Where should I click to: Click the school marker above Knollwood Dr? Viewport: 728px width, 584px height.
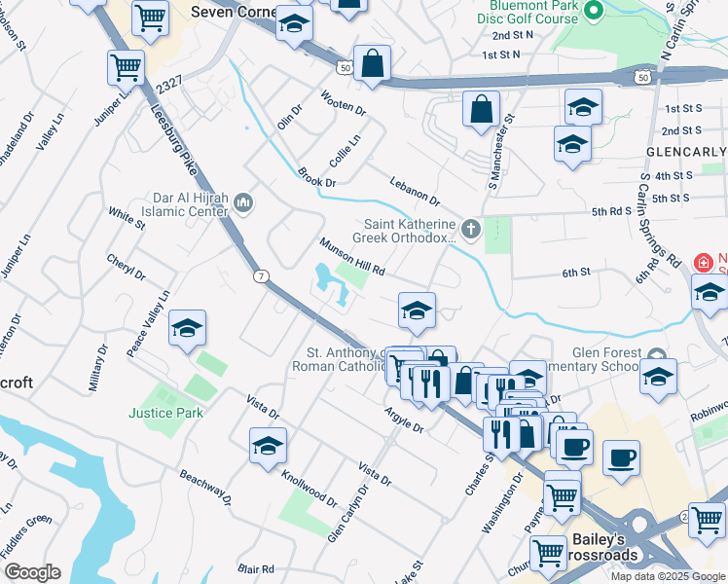(268, 447)
